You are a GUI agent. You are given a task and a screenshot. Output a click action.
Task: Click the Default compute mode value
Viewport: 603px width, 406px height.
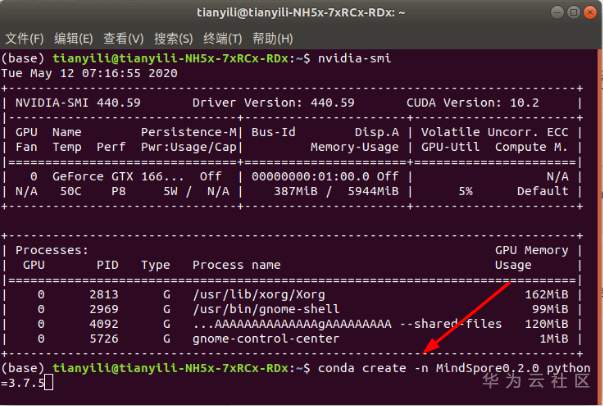542,191
